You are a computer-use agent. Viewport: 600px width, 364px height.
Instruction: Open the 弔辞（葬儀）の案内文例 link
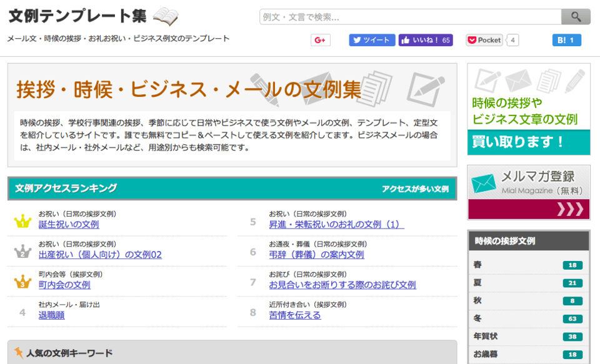[316, 255]
